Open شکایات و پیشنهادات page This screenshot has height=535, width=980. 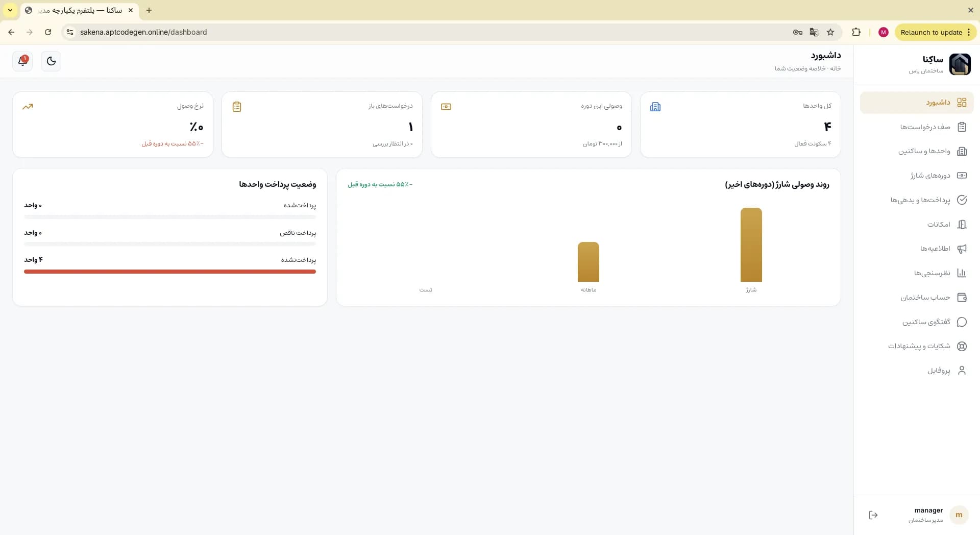pos(917,346)
